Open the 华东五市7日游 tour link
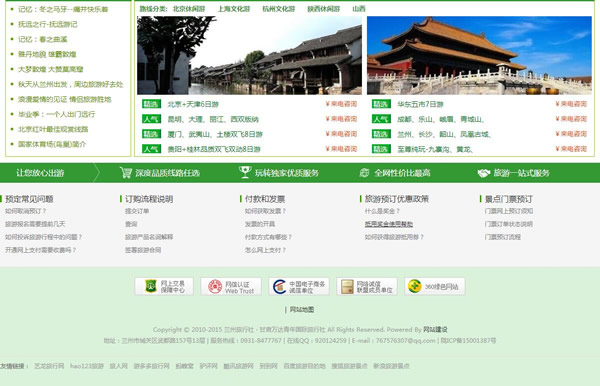The image size is (600, 386). (420, 104)
